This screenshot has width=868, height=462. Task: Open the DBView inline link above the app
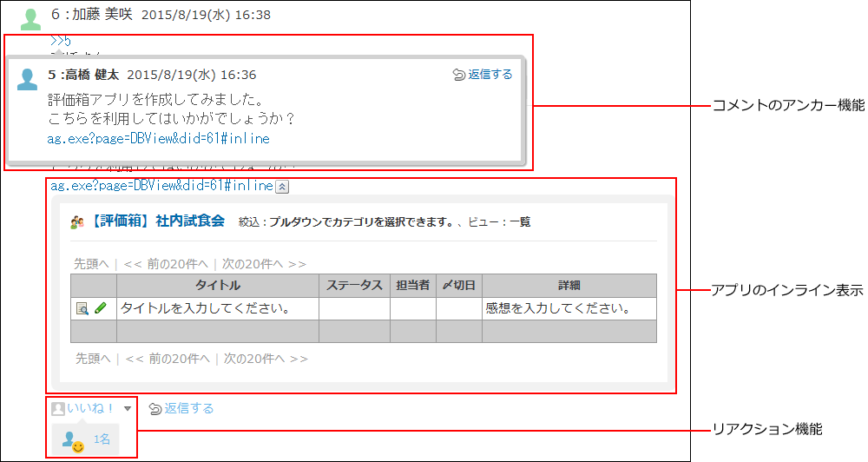tap(161, 186)
